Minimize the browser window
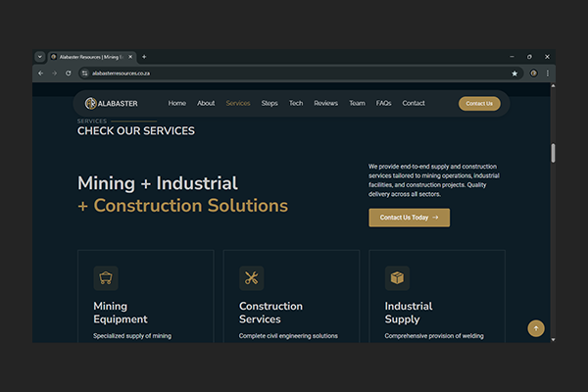This screenshot has width=588, height=392. click(x=512, y=57)
